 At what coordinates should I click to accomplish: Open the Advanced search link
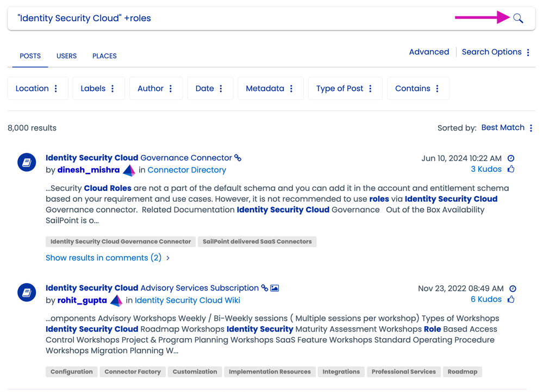click(x=429, y=52)
